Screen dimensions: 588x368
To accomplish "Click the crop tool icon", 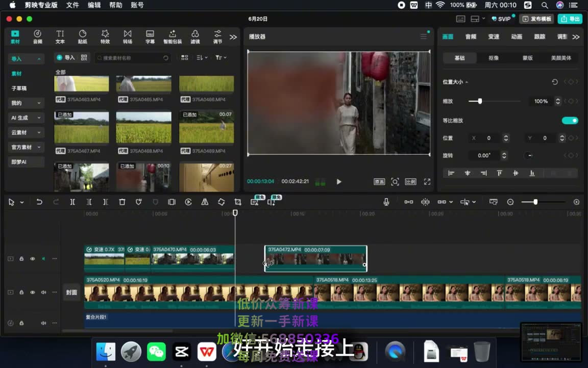I will 238,202.
